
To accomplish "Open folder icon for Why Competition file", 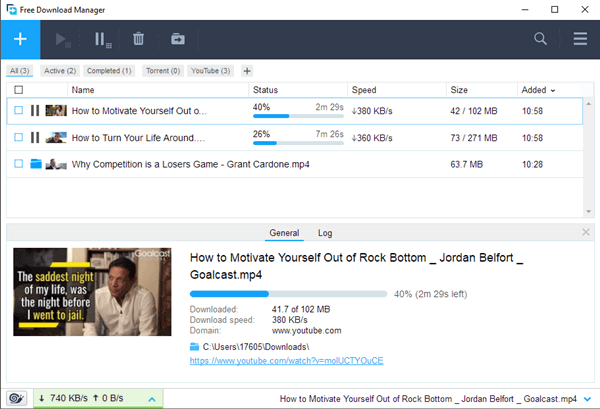I will pyautogui.click(x=36, y=164).
